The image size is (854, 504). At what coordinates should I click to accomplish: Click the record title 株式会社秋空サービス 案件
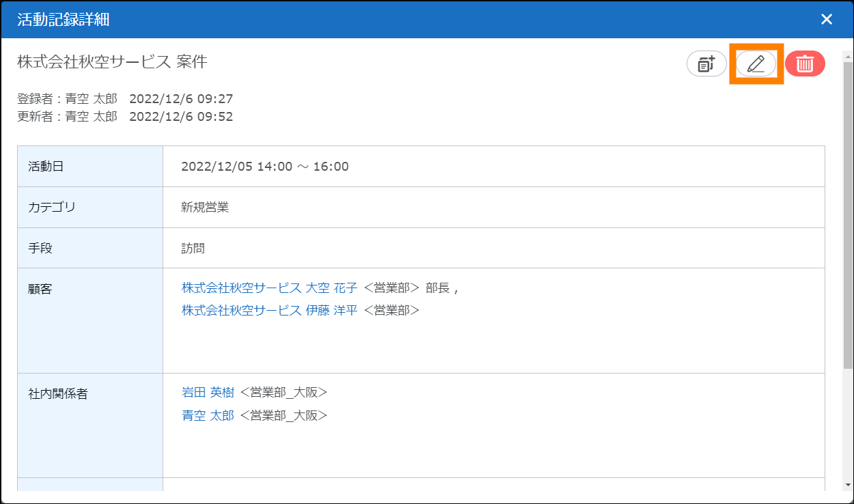[112, 62]
